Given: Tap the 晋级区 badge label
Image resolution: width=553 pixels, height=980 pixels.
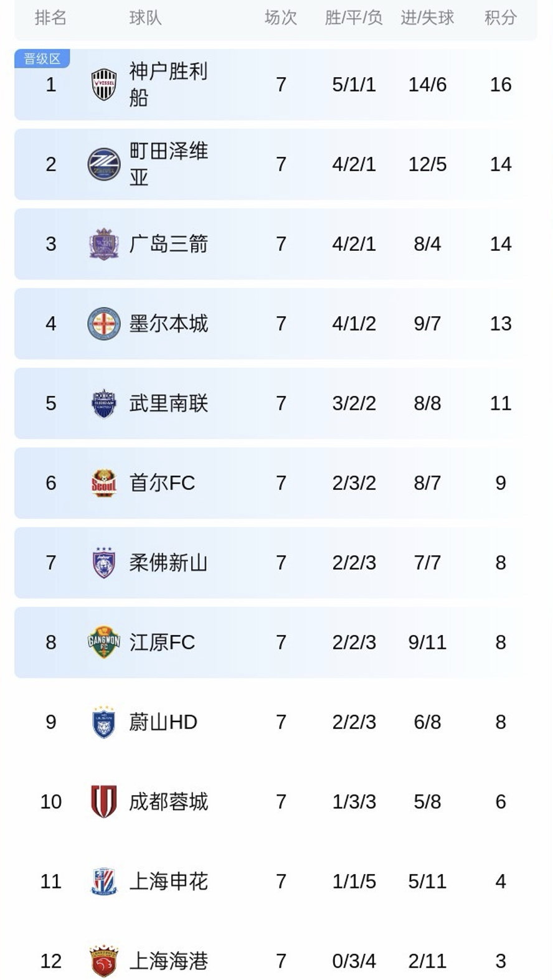Looking at the screenshot, I should pyautogui.click(x=42, y=59).
